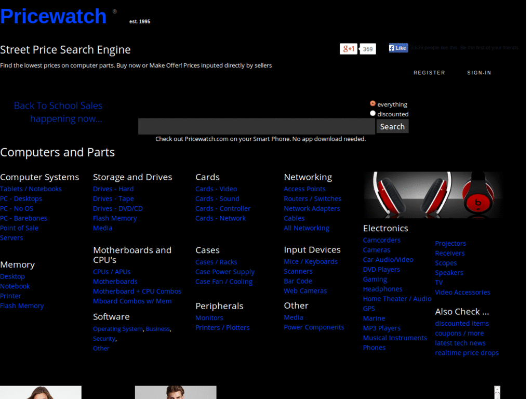Go to PC - Desktops listings

[x=21, y=199]
